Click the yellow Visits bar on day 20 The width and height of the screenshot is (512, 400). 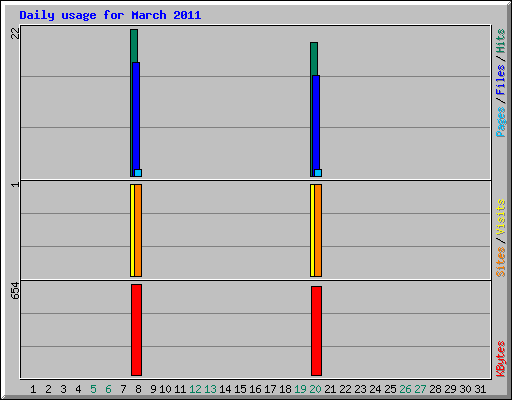click(x=312, y=230)
